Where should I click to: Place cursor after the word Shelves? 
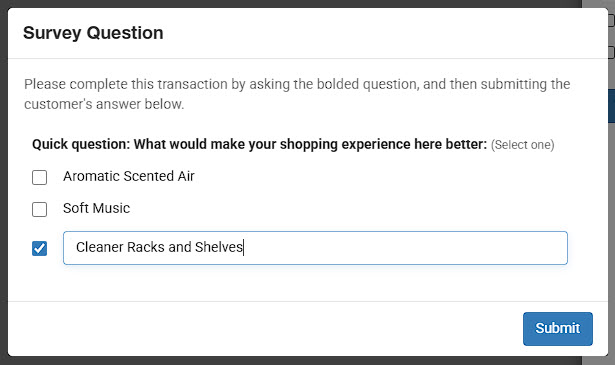(x=244, y=247)
